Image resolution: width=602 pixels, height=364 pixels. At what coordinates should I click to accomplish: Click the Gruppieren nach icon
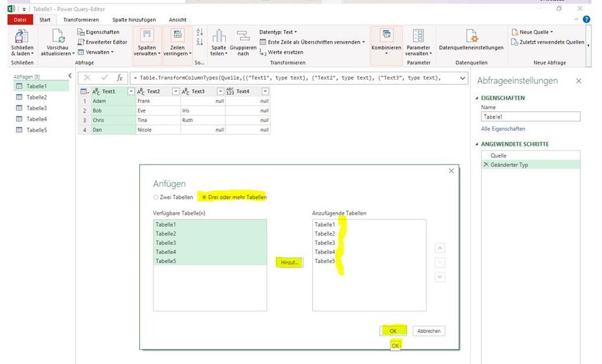243,36
